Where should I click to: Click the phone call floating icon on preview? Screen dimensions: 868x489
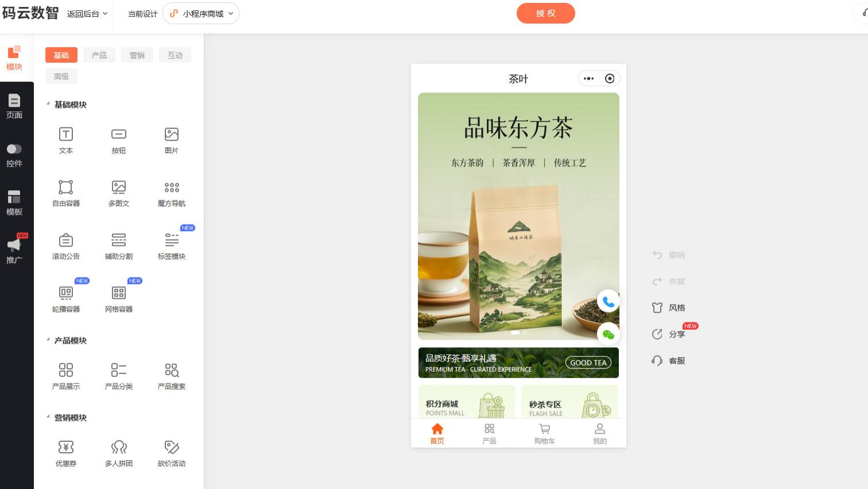609,301
